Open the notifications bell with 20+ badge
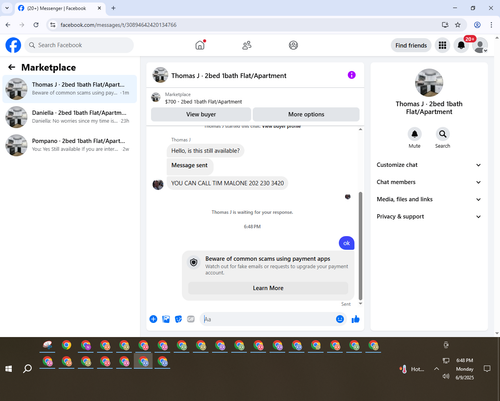Screen dimensions: 500x401 tap(461, 45)
